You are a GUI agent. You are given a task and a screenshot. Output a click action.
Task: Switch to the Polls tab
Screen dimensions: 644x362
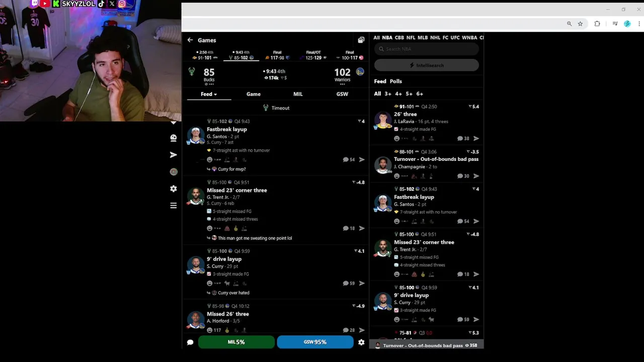click(396, 81)
